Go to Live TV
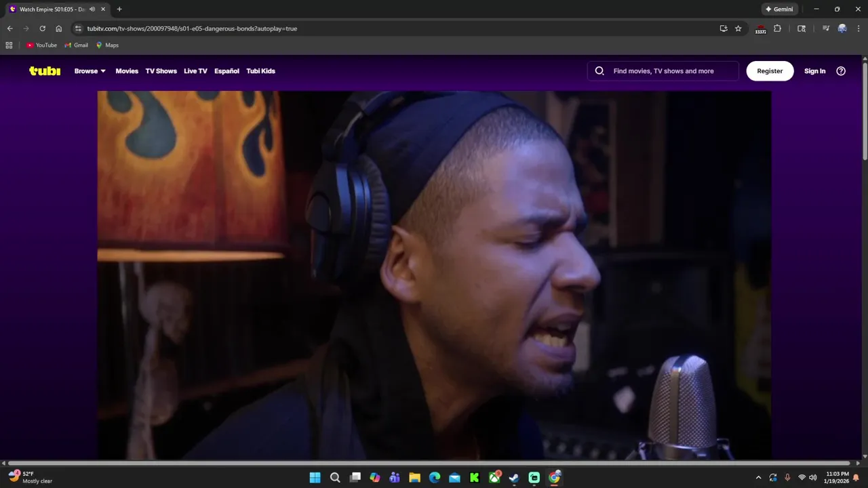Viewport: 868px width, 488px height. point(195,70)
